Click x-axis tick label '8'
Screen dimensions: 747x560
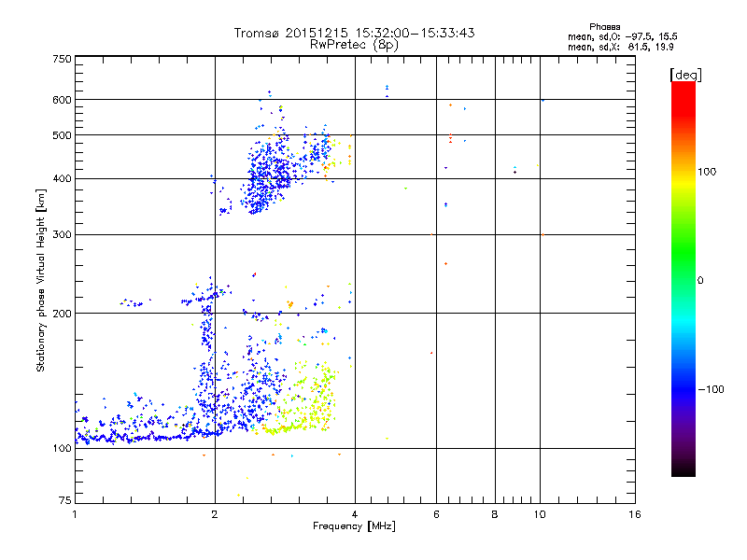click(x=495, y=514)
